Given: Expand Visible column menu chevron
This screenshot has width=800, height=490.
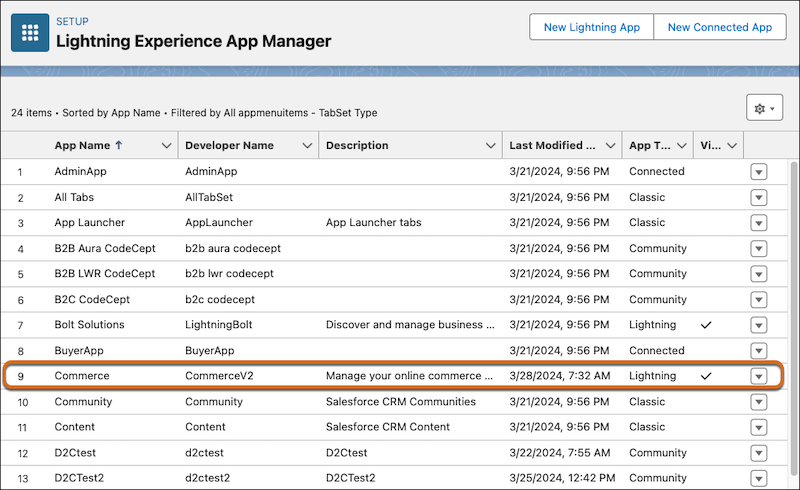Looking at the screenshot, I should 732,145.
